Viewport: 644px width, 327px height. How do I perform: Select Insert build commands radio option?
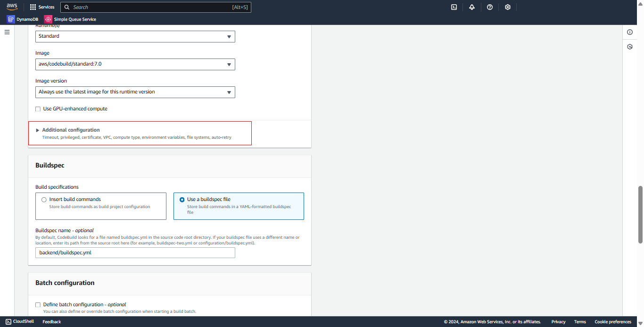point(44,200)
